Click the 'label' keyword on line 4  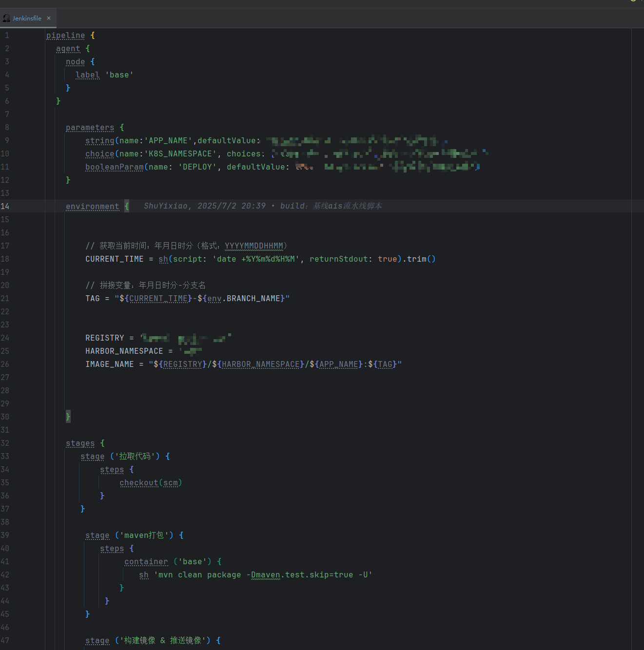click(87, 75)
